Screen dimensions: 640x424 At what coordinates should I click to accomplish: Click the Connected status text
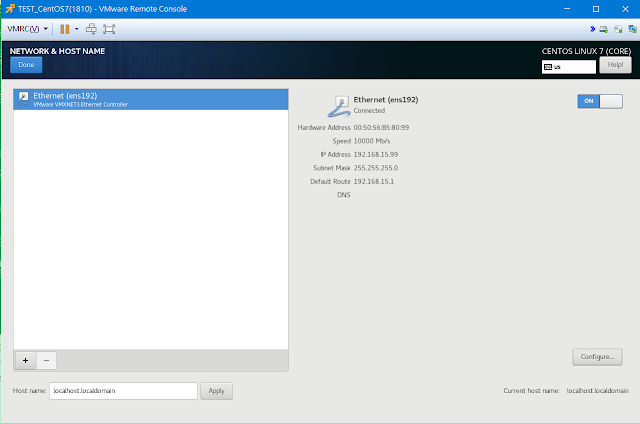point(369,111)
